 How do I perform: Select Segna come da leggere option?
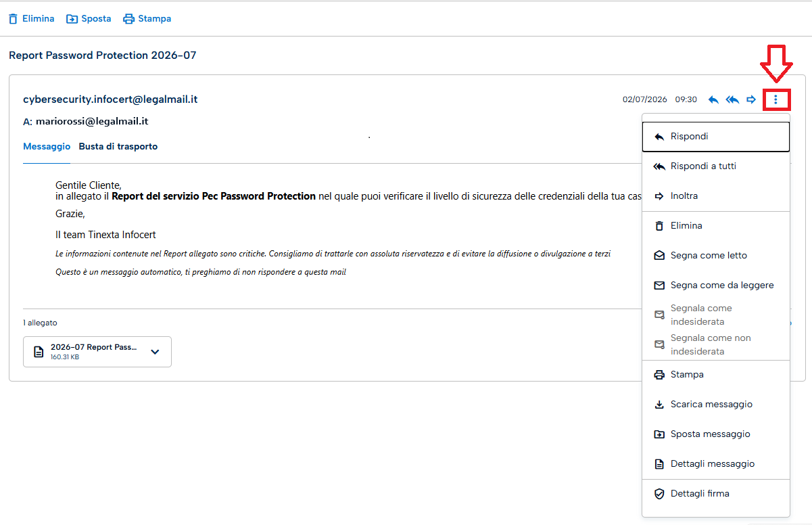(716, 286)
